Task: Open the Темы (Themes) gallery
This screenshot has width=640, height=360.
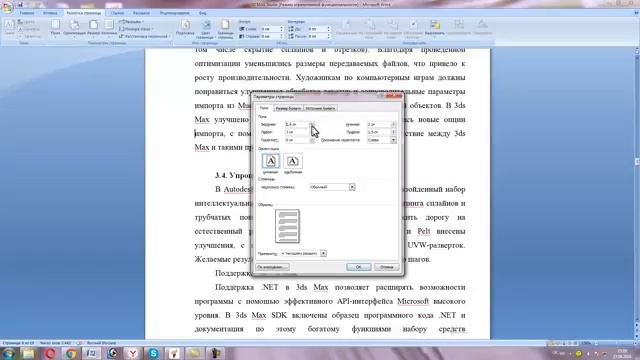Action: tap(9, 28)
